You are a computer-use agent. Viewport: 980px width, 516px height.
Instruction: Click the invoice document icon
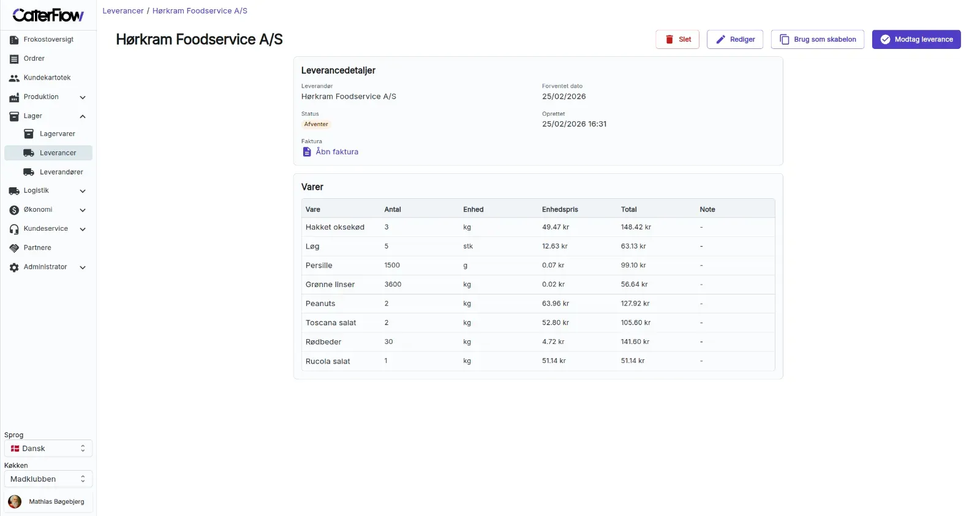307,152
